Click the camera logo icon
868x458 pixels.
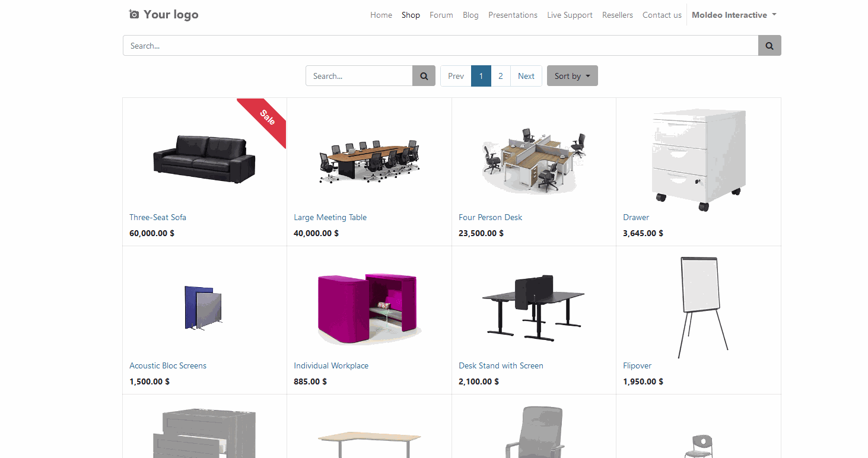[134, 14]
